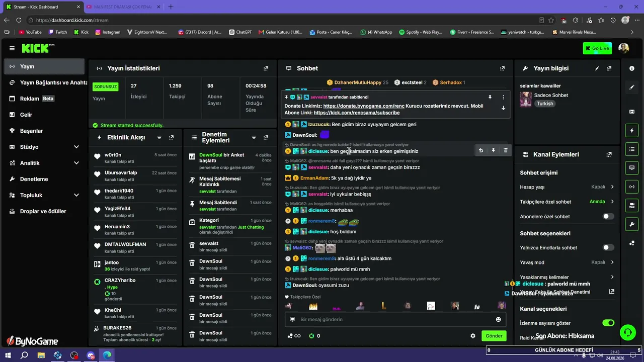Open File Explorer from the taskbar
Viewport: 644px width, 362px height.
point(41,355)
